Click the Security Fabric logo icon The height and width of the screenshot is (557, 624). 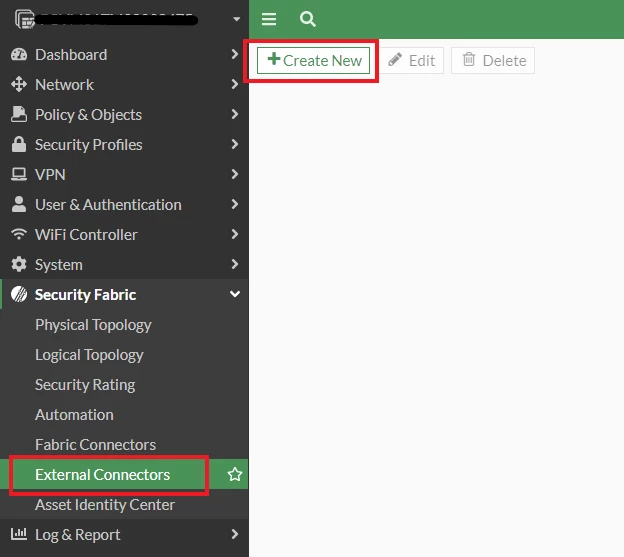[x=19, y=294]
